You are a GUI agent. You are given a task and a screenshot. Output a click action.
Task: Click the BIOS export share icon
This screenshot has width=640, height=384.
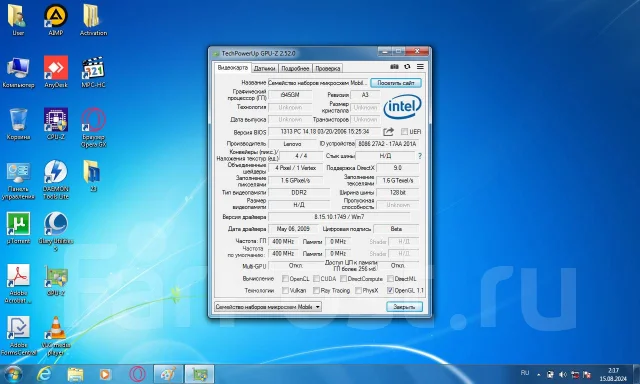(388, 131)
